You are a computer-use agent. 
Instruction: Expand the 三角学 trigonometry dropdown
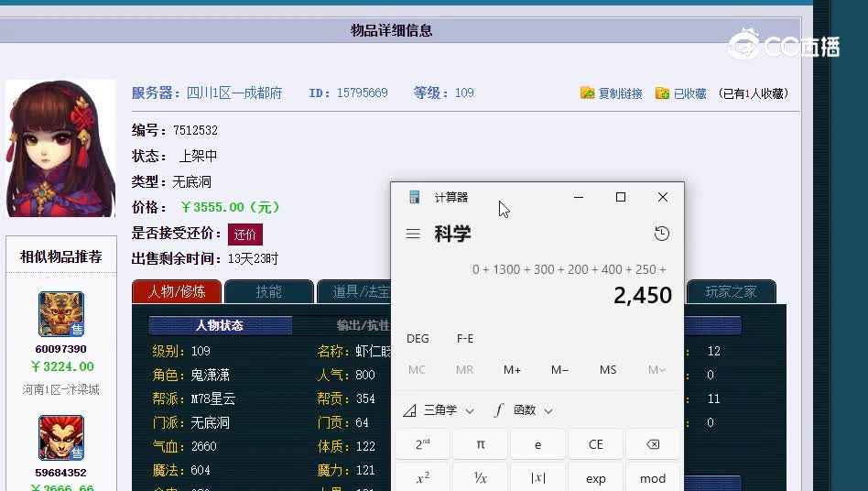439,410
